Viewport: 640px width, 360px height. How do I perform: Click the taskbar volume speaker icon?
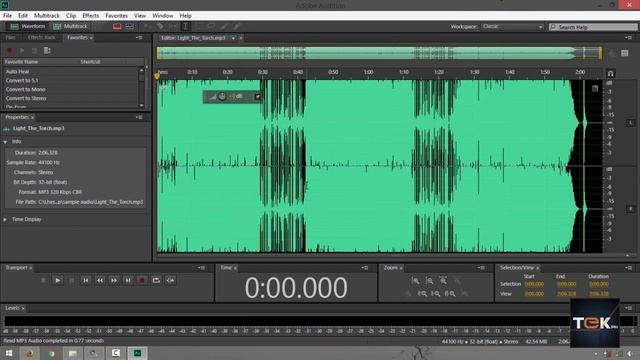629,354
